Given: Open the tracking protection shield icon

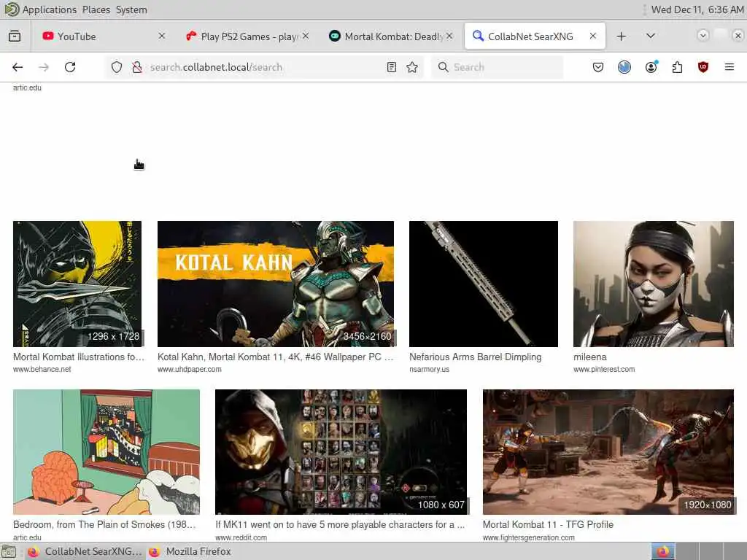Looking at the screenshot, I should [x=117, y=67].
